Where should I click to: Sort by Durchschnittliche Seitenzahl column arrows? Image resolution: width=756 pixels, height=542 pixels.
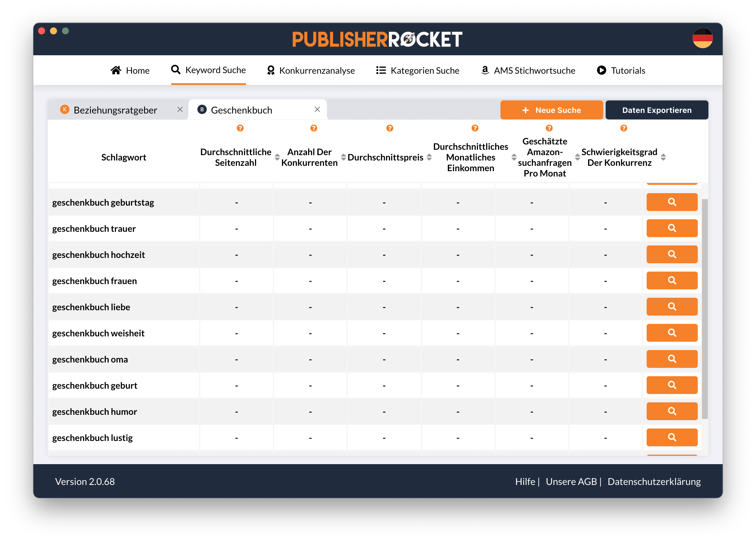coord(277,157)
